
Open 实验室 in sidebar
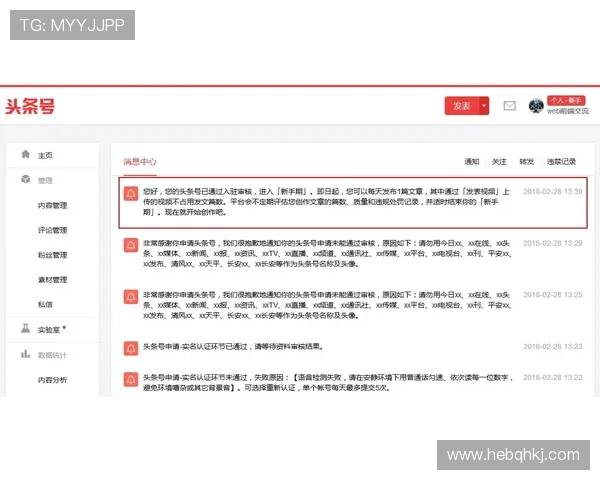49,330
